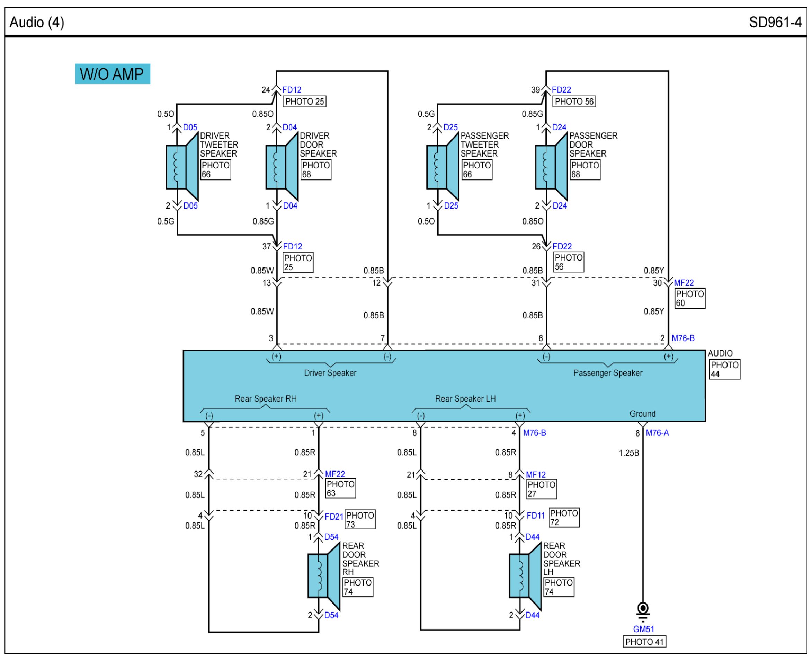Click the Audio (4) page title

37,23
